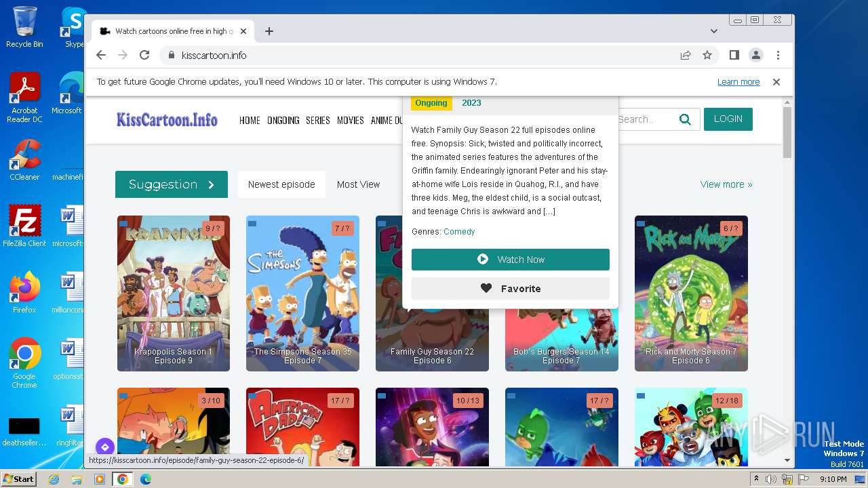Switch to Most View tab
Screen dimensions: 868x488
click(x=358, y=184)
